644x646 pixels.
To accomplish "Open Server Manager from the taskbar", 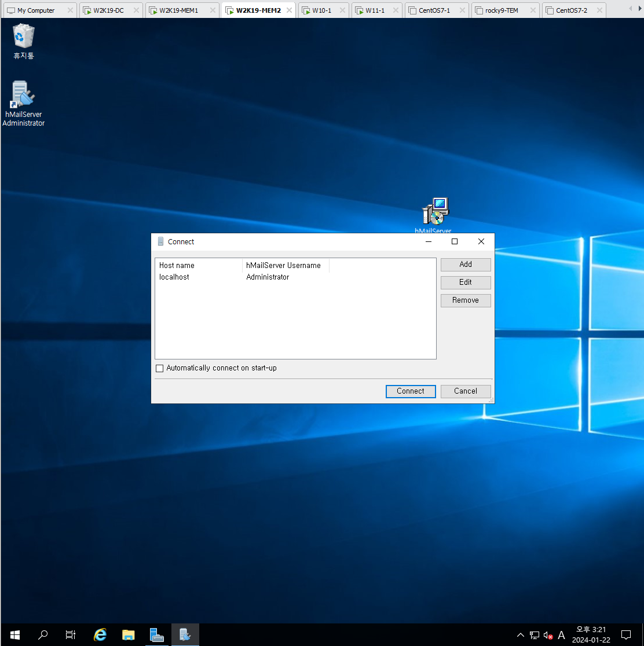I will point(157,635).
